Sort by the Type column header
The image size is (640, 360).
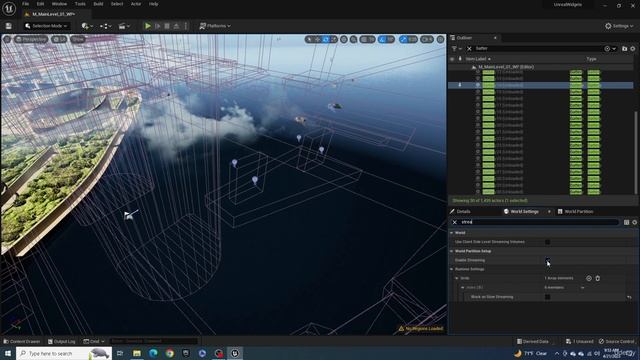[591, 59]
